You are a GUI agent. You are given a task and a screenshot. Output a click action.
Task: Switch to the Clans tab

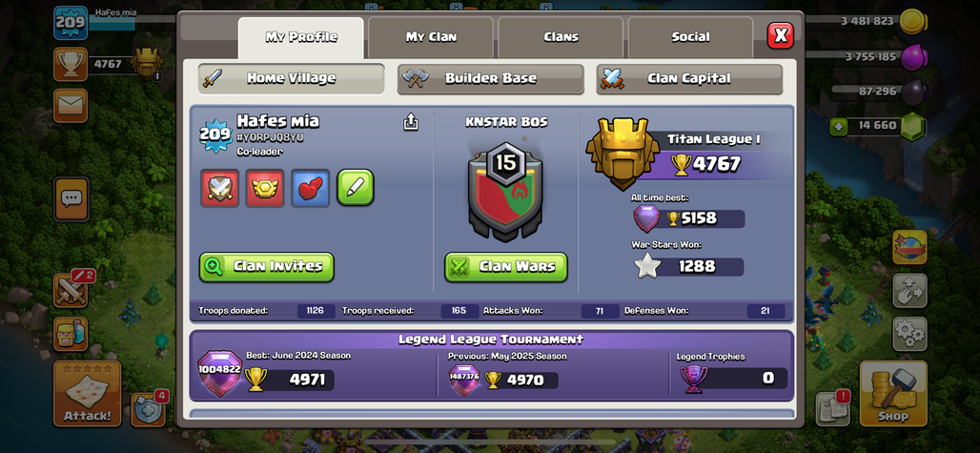[561, 37]
